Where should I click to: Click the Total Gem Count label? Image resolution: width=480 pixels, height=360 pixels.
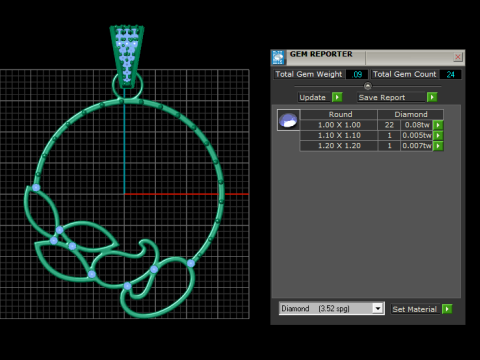point(404,74)
